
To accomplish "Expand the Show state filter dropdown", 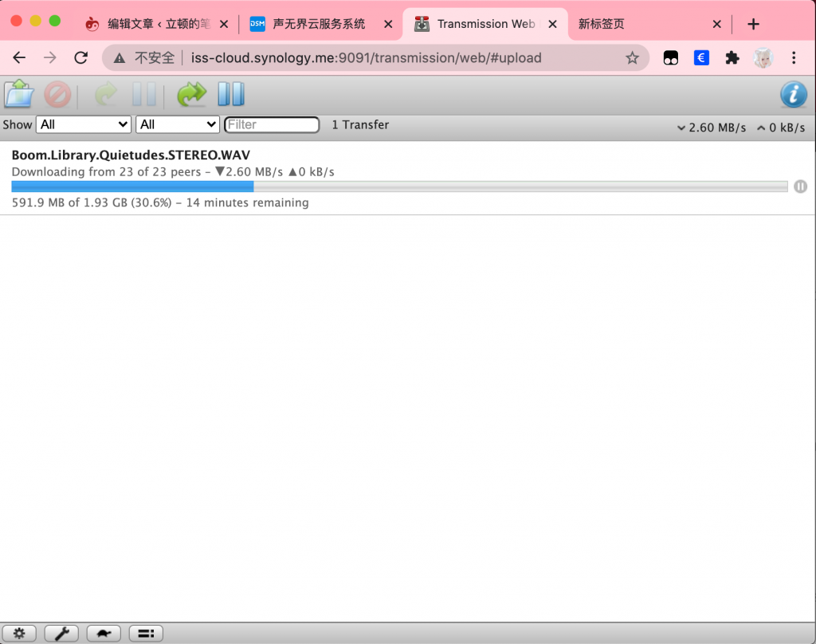I will pyautogui.click(x=84, y=124).
